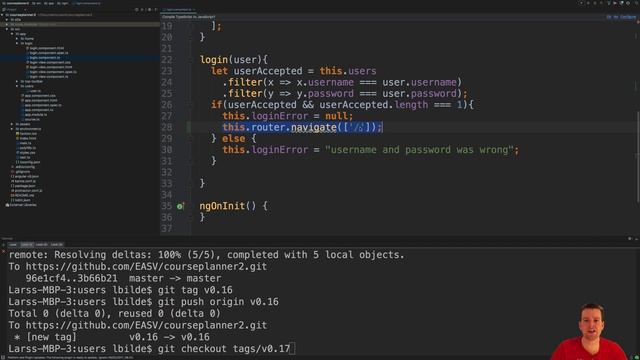Viewport: 640px width, 360px height.
Task: Open course.ts file in tree
Action: point(32,120)
